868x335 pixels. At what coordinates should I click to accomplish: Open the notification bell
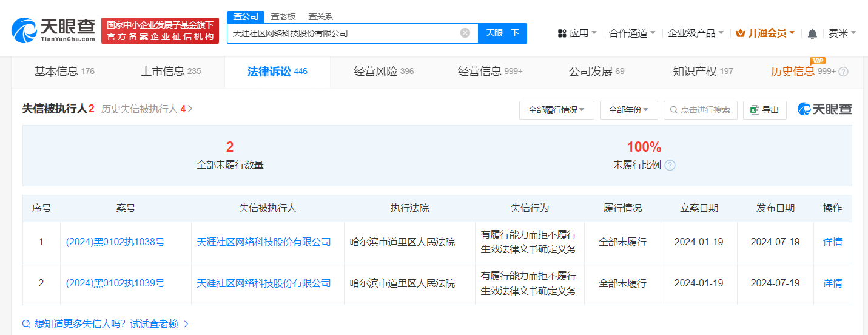point(812,33)
